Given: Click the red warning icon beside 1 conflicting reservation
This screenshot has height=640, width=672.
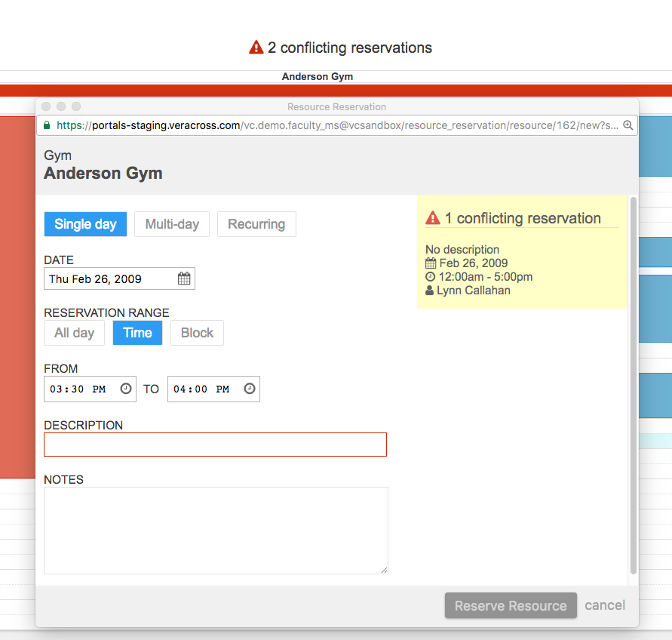Looking at the screenshot, I should pyautogui.click(x=432, y=218).
